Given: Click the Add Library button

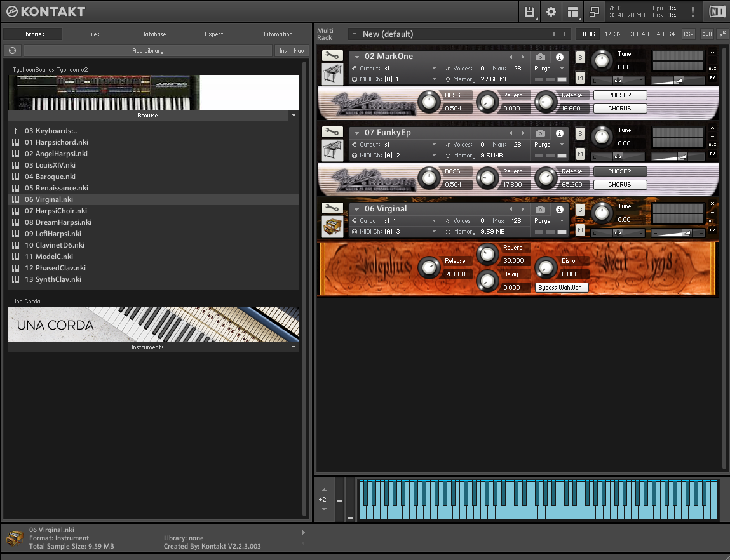Looking at the screenshot, I should [148, 50].
